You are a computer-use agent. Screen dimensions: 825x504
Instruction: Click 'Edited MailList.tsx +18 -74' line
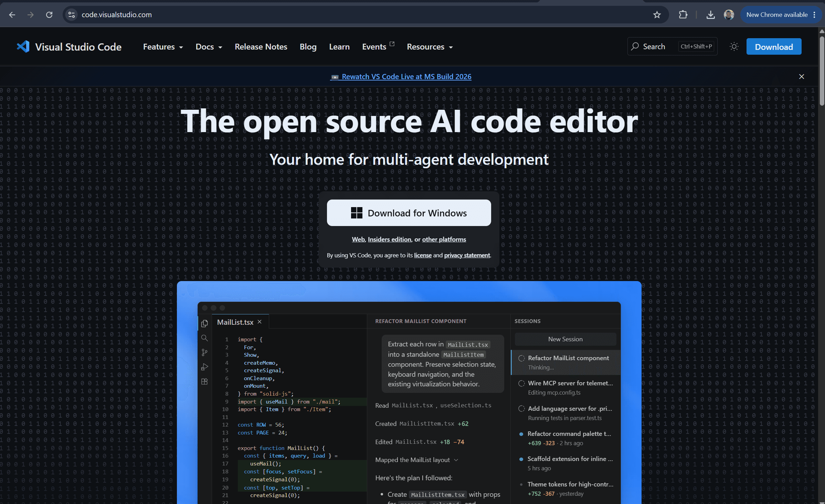point(420,442)
